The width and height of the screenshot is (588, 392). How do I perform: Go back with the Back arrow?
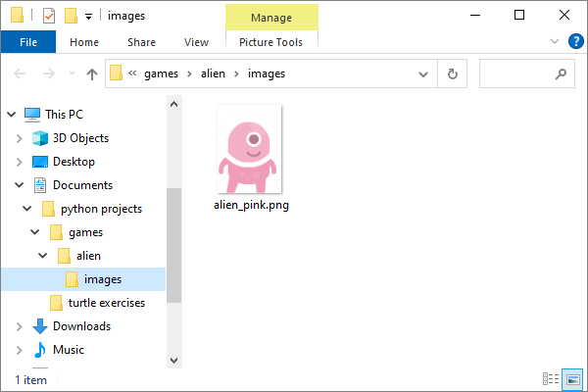pos(20,73)
